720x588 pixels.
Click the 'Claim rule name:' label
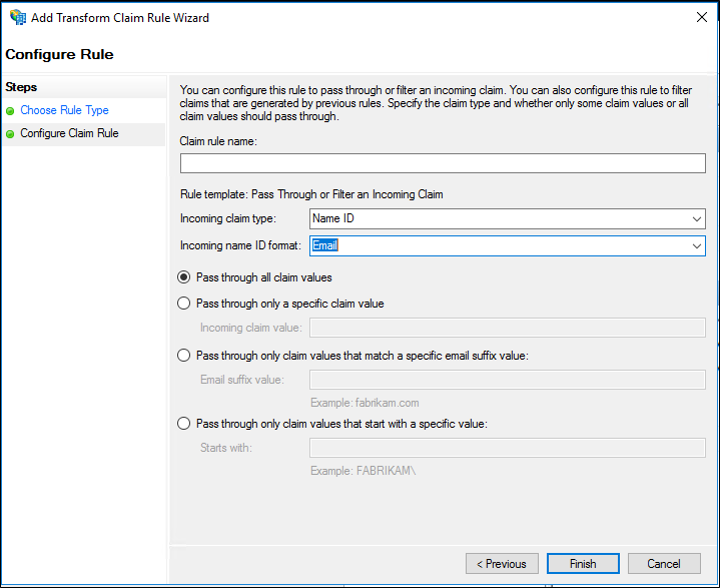218,141
